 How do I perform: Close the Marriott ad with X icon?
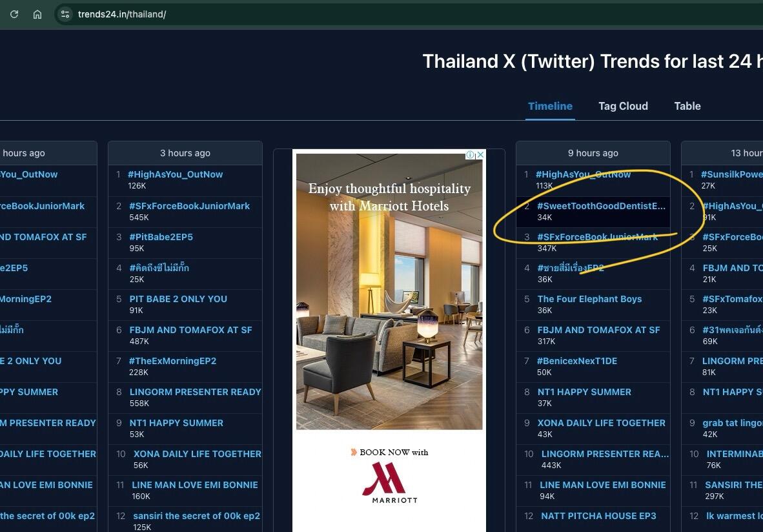tap(480, 154)
